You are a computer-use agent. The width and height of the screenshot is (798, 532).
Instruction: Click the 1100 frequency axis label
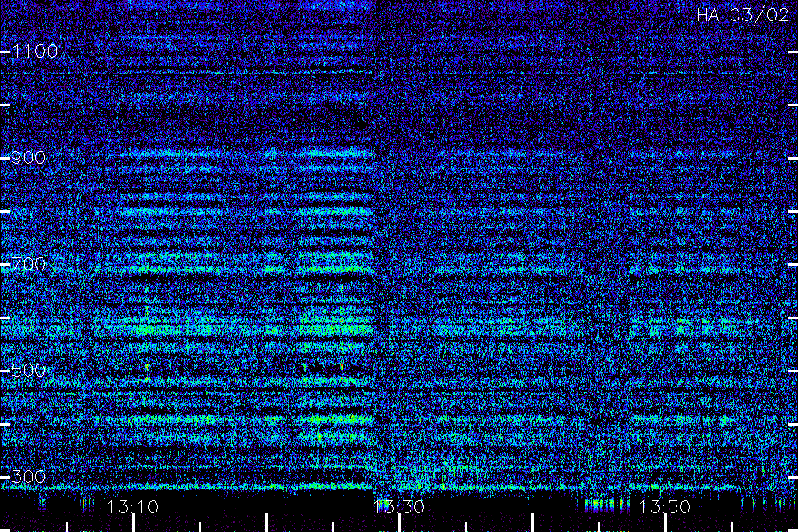click(x=35, y=51)
